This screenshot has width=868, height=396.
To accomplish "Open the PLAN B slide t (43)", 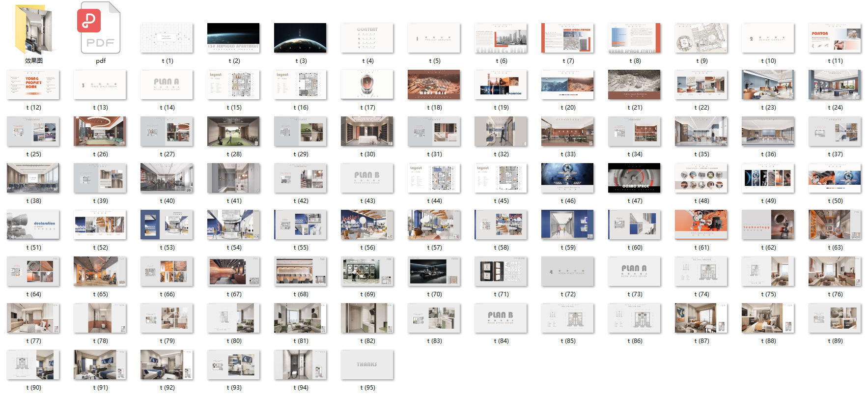I will pyautogui.click(x=367, y=178).
